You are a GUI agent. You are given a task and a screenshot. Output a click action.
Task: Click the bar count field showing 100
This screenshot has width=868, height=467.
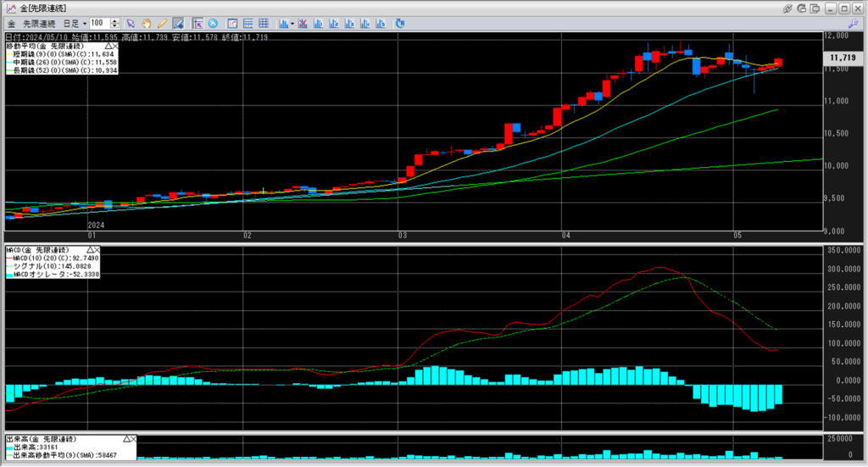(98, 23)
